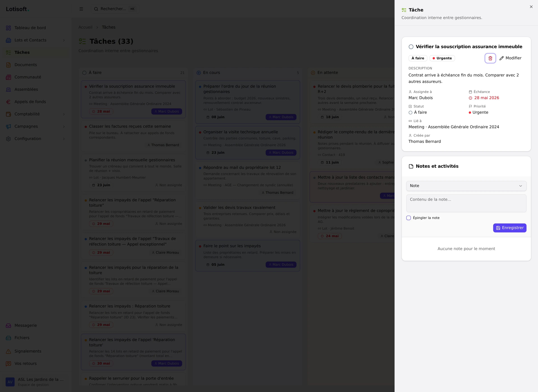538x392 pixels.
Task: Expand the Lots et Contacts chevron
Action: tap(64, 40)
